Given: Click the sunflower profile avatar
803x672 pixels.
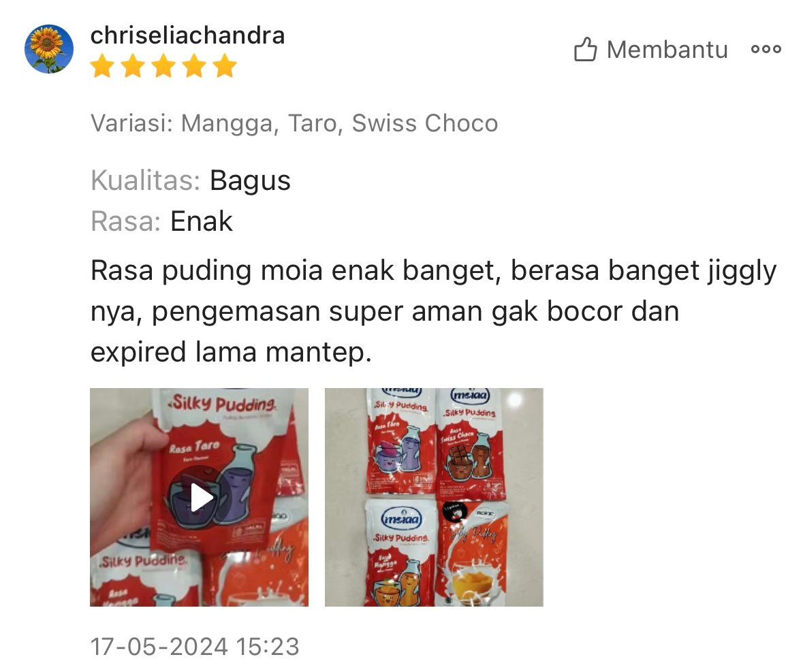Looking at the screenshot, I should tap(48, 48).
